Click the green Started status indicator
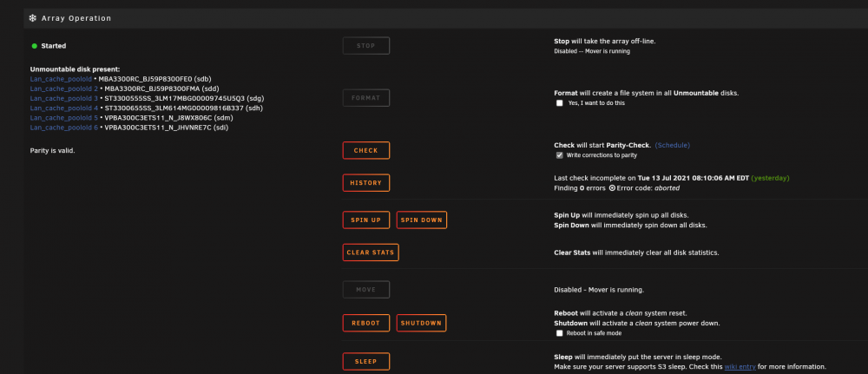This screenshot has height=374, width=868. pos(35,46)
